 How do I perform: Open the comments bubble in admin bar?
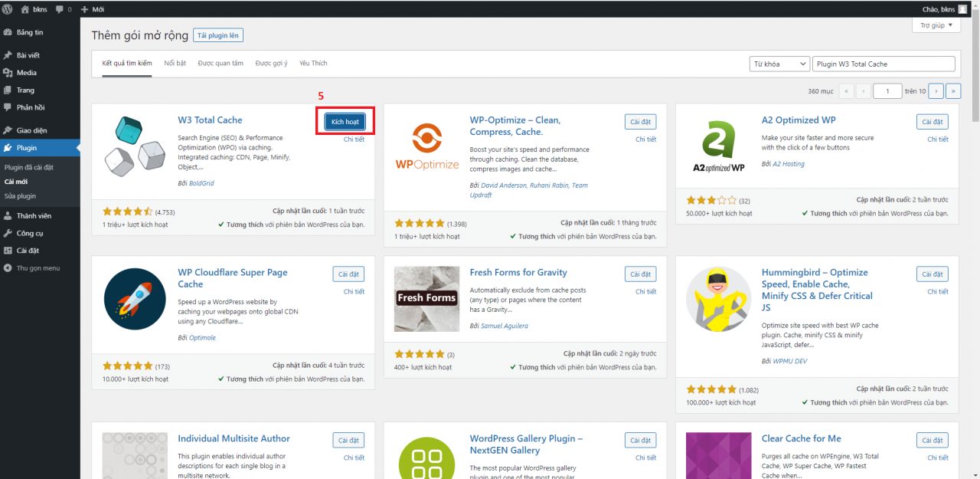[x=64, y=9]
